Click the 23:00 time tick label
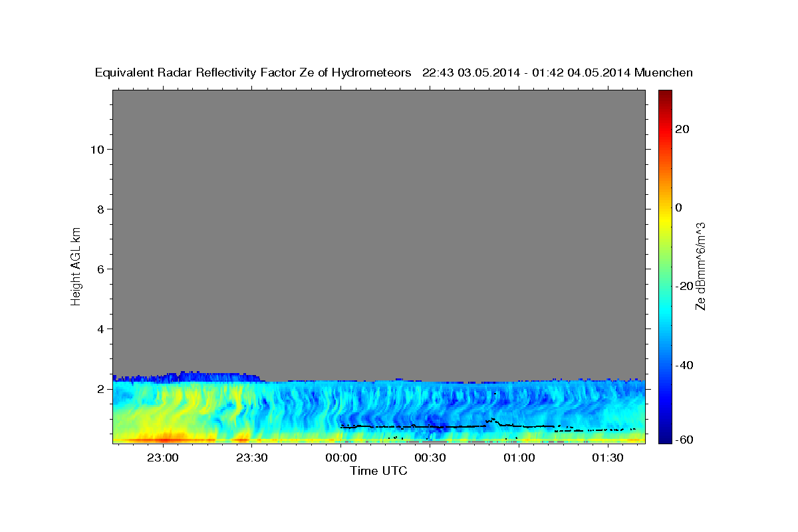The height and width of the screenshot is (532, 798). point(162,458)
